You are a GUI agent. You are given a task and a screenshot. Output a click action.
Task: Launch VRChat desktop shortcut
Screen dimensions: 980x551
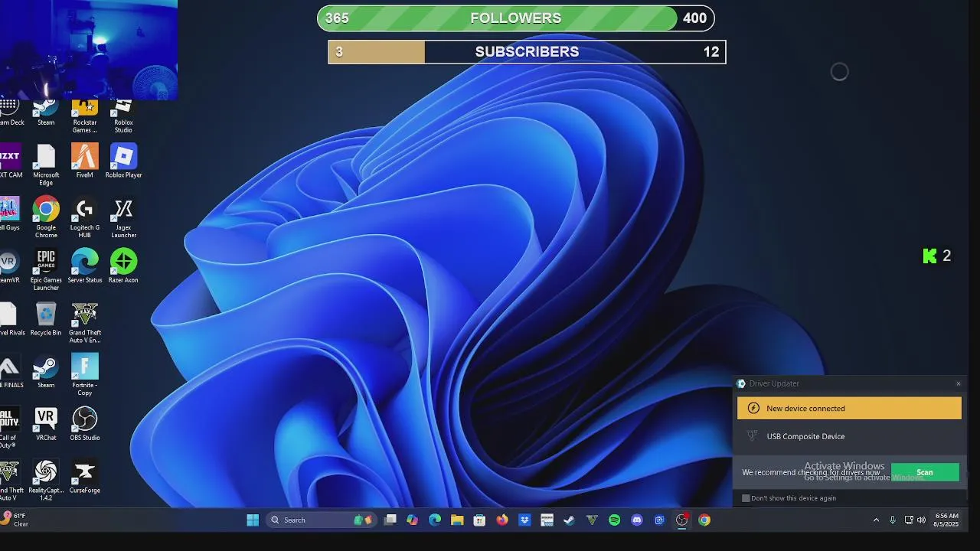point(46,424)
